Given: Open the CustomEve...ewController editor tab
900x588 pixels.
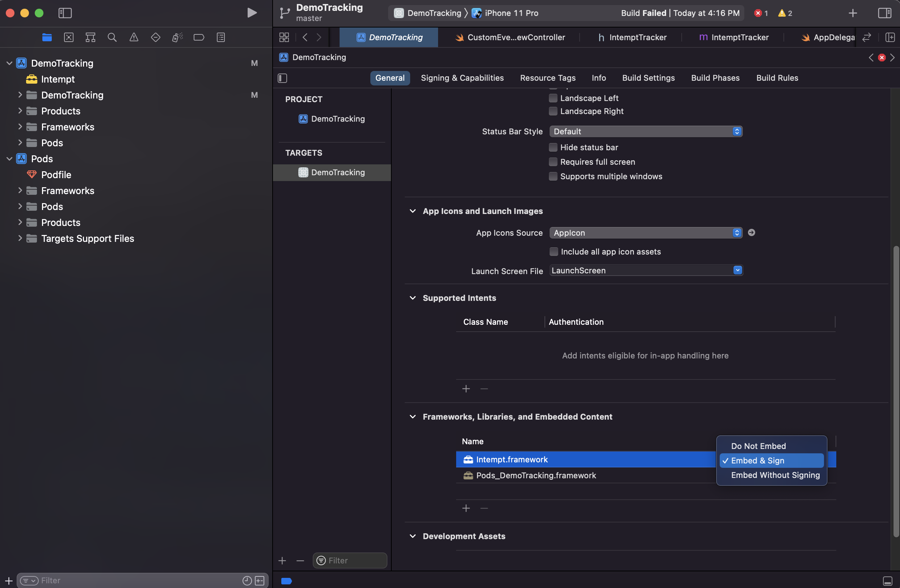Looking at the screenshot, I should click(x=510, y=37).
